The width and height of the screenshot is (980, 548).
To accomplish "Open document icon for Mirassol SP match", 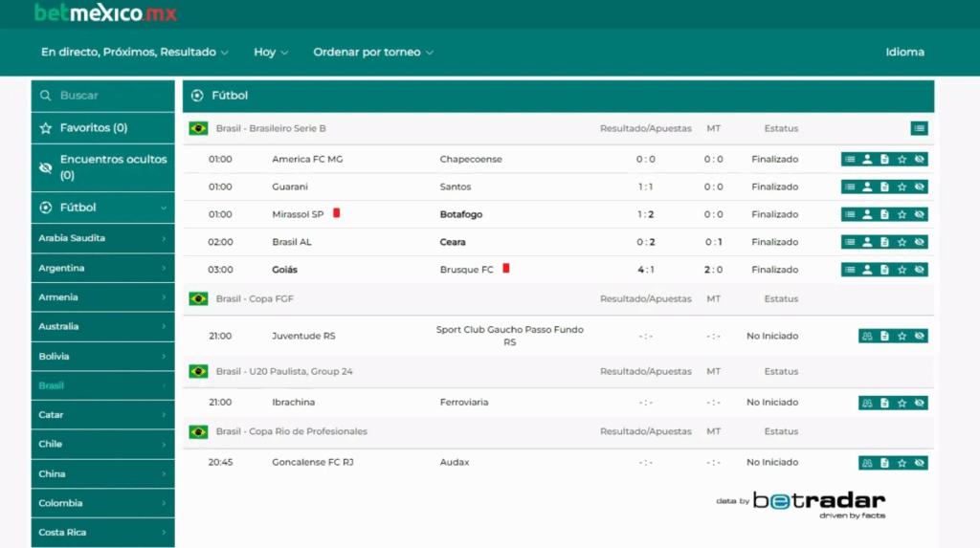I will 884,215.
